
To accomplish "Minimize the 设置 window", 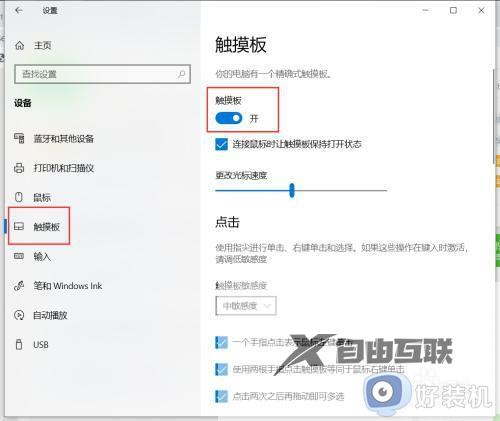I will click(x=425, y=10).
